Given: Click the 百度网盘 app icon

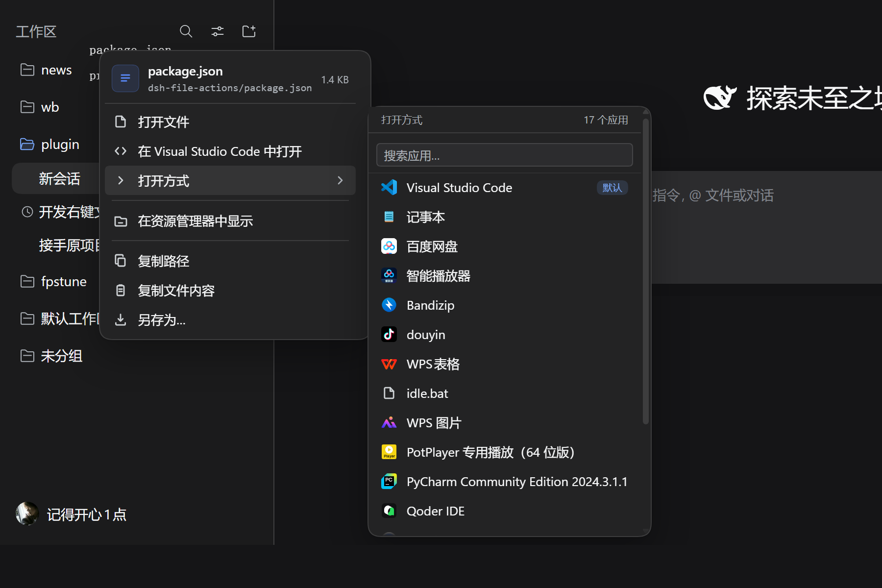Looking at the screenshot, I should 389,246.
